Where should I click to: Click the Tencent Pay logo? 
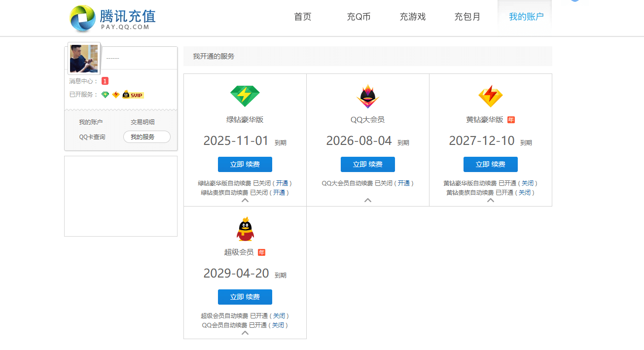click(113, 18)
